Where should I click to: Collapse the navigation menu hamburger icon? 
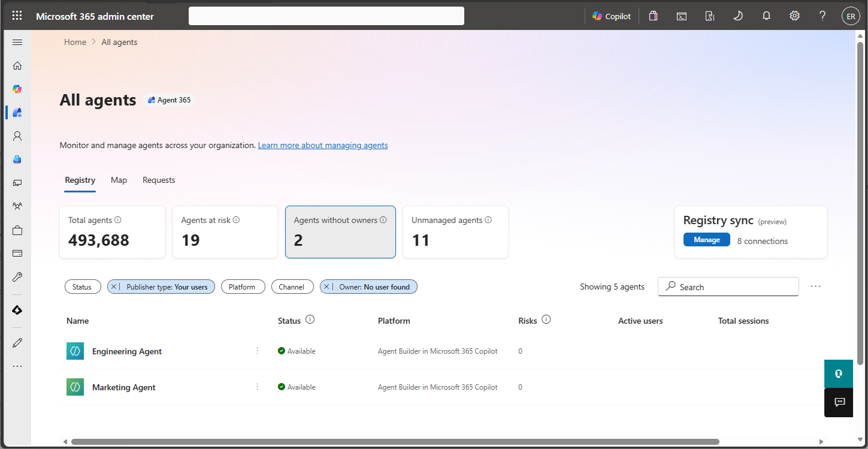coord(17,43)
